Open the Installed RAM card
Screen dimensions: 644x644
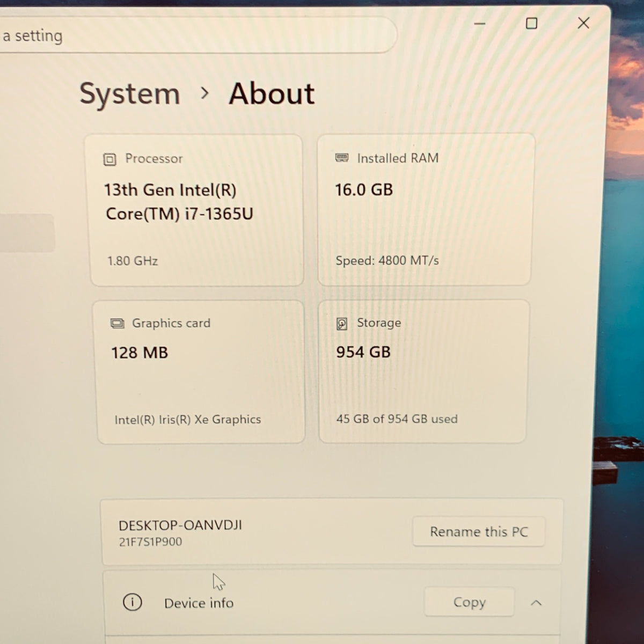coord(426,209)
